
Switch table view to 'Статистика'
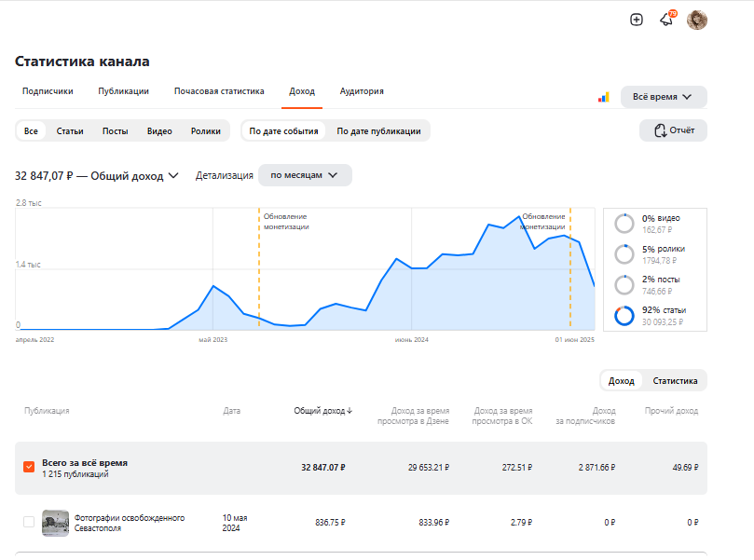(675, 380)
